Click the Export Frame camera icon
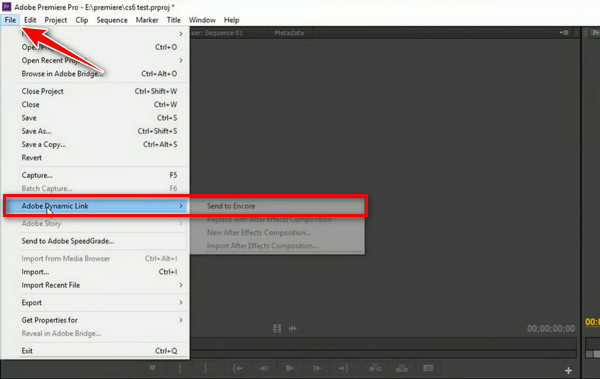 (428, 368)
